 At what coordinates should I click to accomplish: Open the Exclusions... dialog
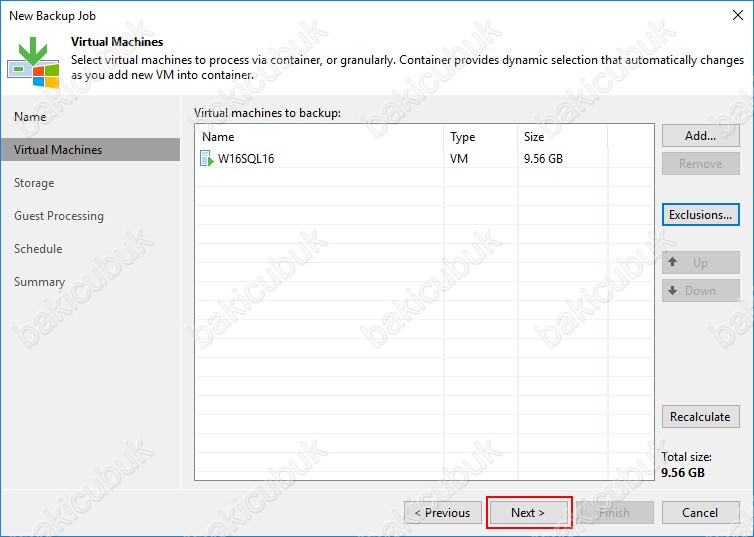pyautogui.click(x=701, y=214)
